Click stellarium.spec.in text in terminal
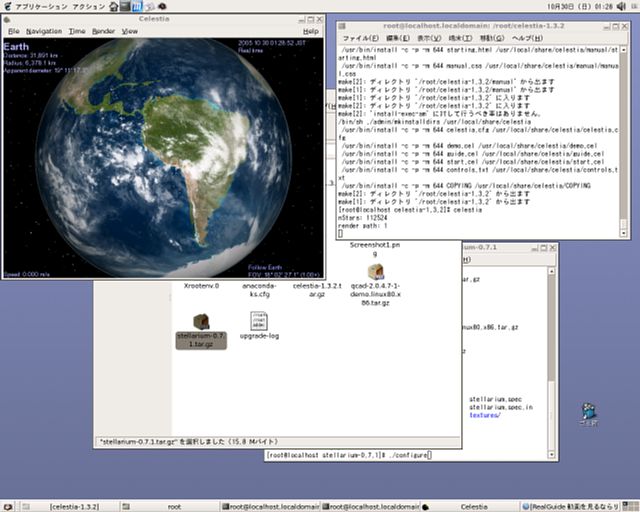This screenshot has width=640, height=512. 501,407
